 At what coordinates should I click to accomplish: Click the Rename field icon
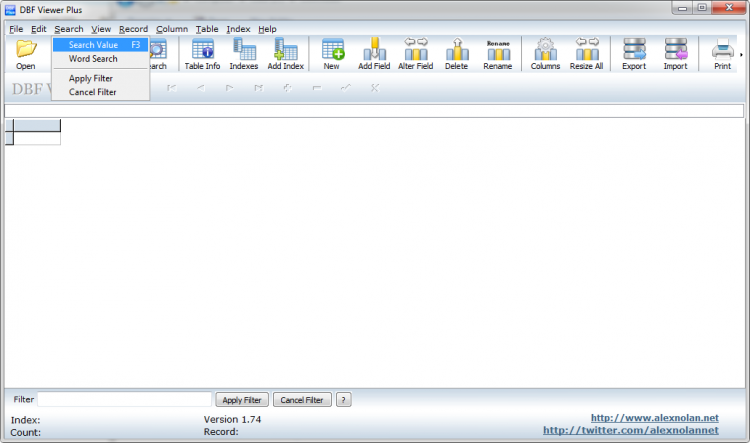(x=498, y=54)
